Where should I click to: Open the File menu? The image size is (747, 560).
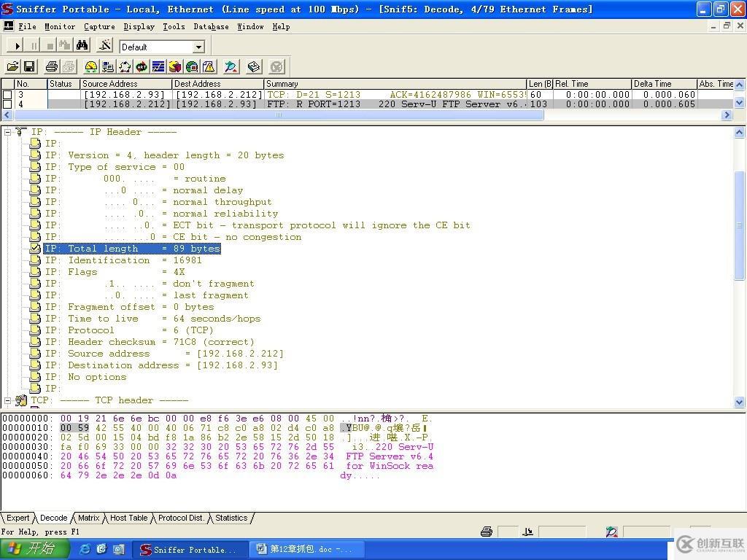[27, 27]
